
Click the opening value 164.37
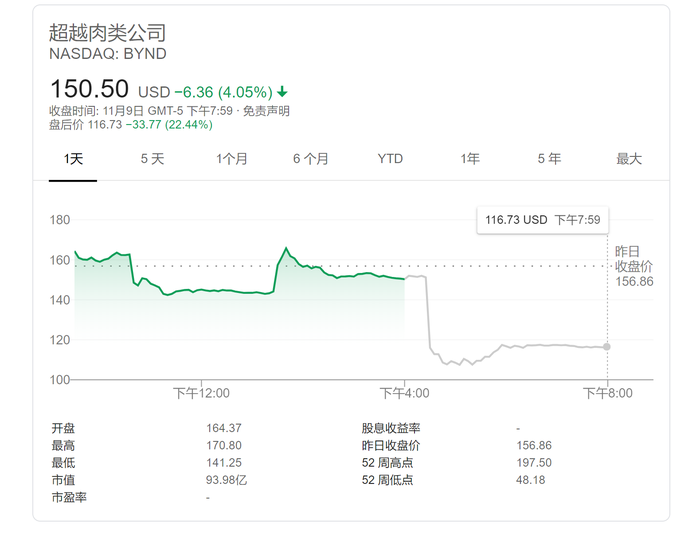click(x=224, y=428)
